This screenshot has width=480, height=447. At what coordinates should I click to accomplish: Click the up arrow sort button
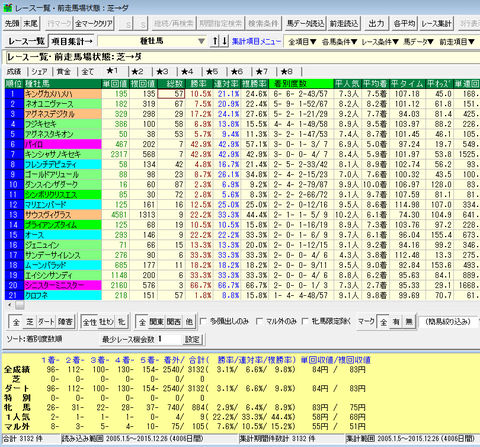215,41
